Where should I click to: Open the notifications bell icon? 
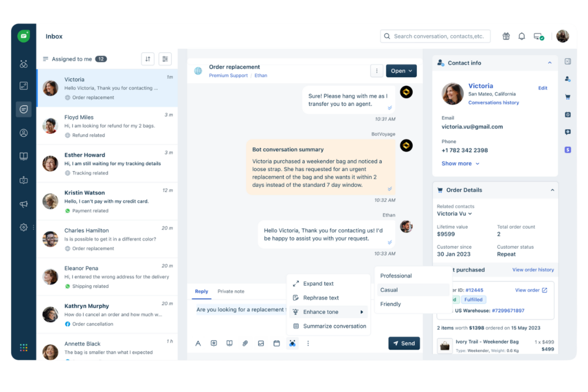tap(522, 36)
